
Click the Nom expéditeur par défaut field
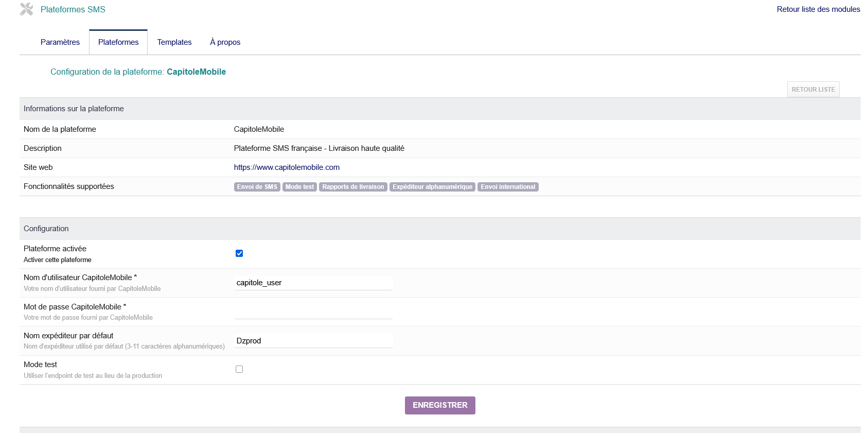313,341
